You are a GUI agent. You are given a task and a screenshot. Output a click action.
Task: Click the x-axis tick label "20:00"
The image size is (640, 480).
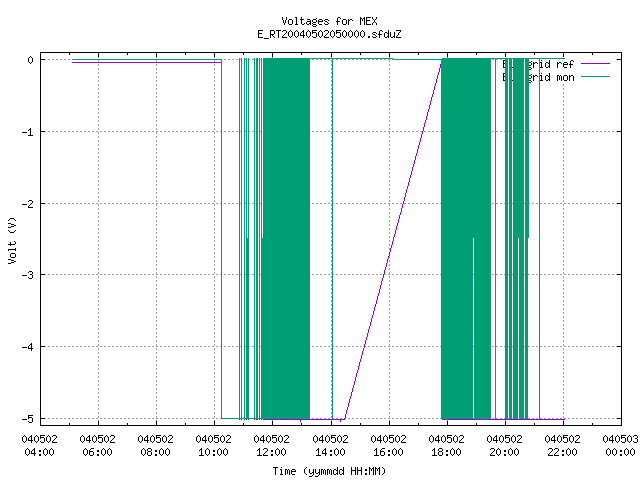pyautogui.click(x=504, y=452)
